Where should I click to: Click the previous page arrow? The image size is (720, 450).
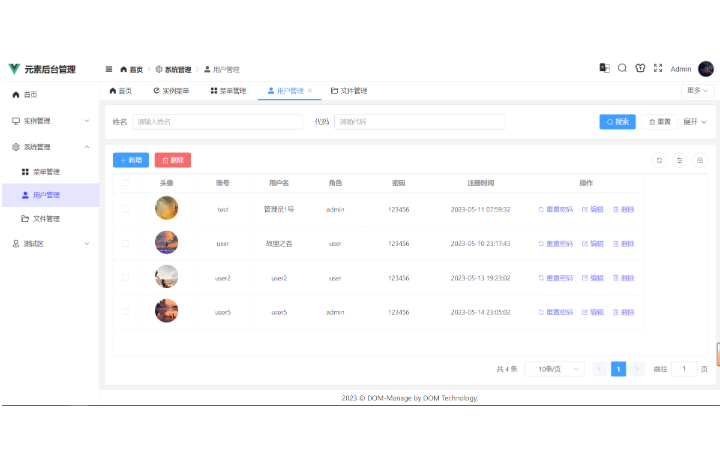pos(599,369)
